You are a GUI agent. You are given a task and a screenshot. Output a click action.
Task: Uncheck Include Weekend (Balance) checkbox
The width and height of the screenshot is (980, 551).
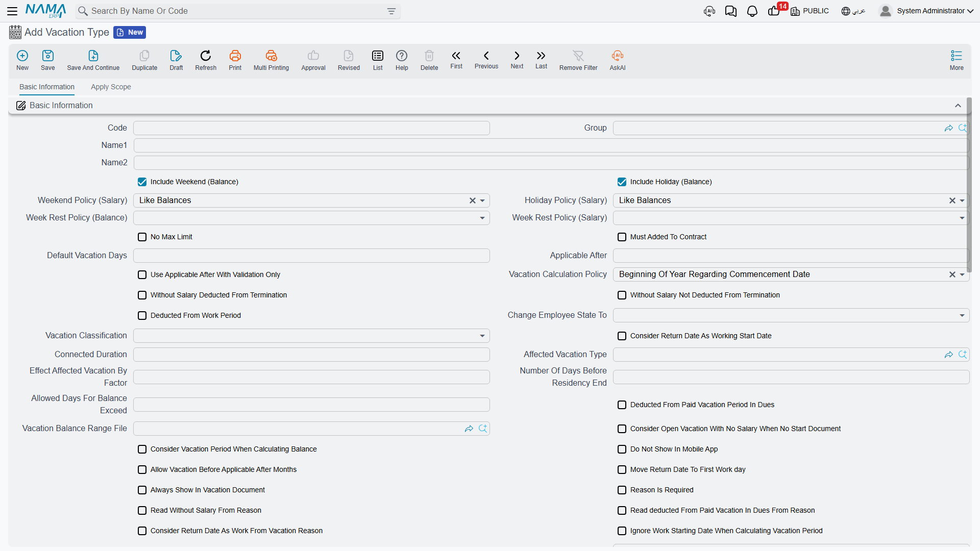pos(142,182)
